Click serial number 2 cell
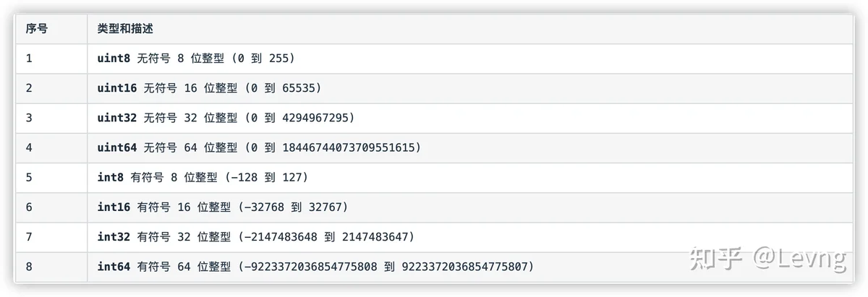Viewport: 868px width, 297px height. coord(51,88)
